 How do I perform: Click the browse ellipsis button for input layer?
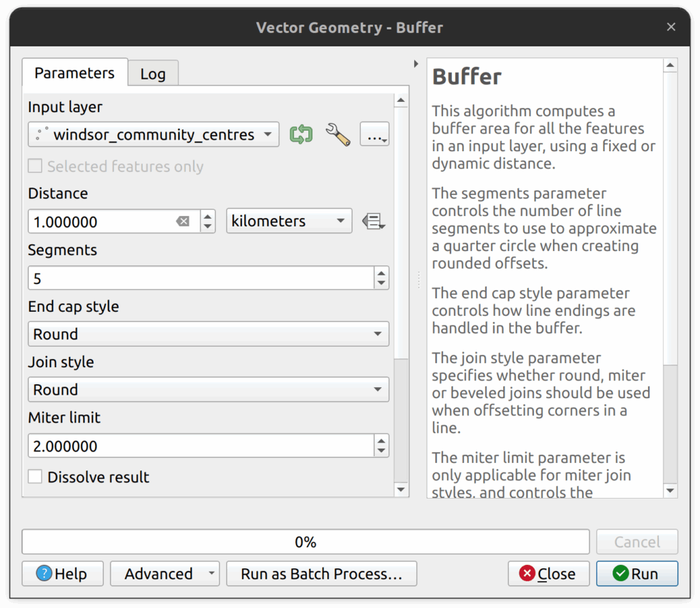(x=375, y=135)
